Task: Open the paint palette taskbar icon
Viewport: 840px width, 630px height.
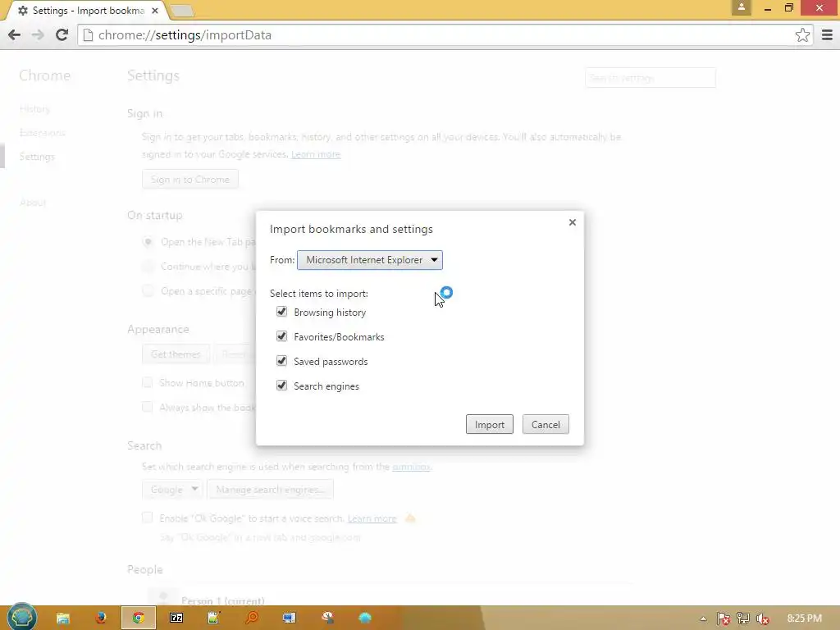Action: pos(327,619)
